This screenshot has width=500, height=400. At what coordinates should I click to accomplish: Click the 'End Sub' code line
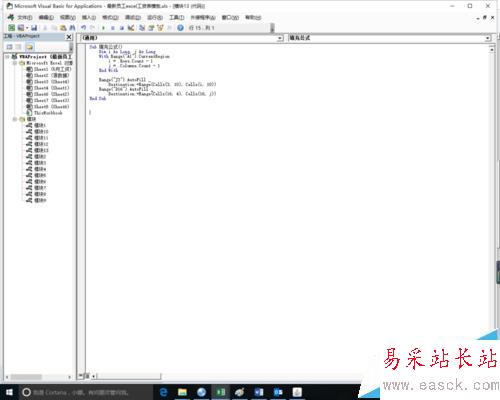coord(98,98)
